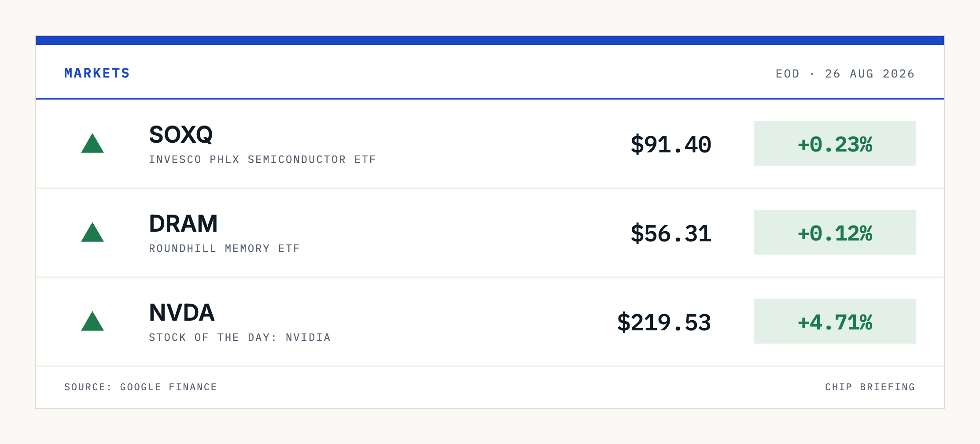Open the SOXQ ticker symbol
The width and height of the screenshot is (980, 444).
coord(181,135)
